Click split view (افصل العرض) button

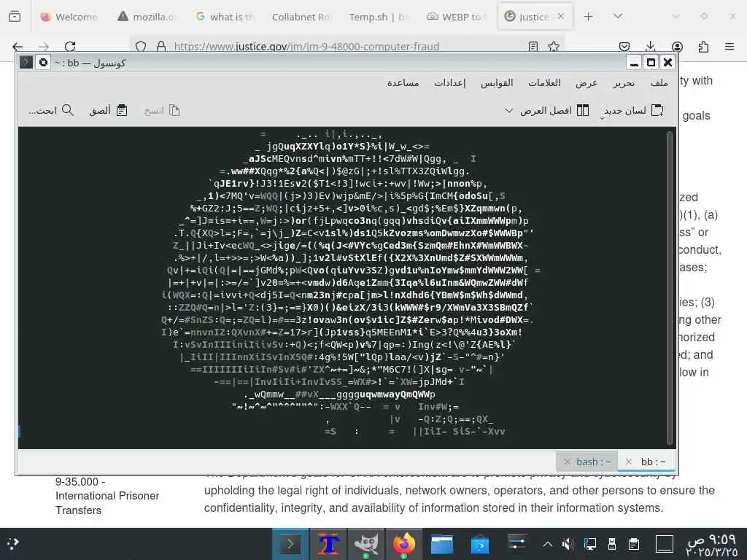[x=554, y=111]
